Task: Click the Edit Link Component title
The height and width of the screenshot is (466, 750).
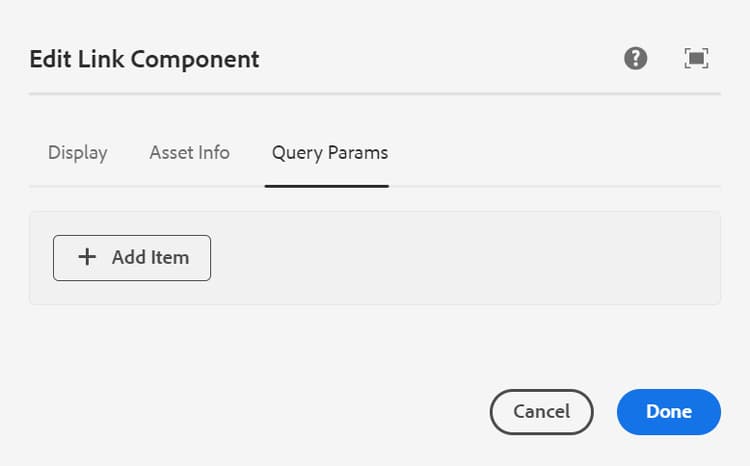Action: point(144,59)
